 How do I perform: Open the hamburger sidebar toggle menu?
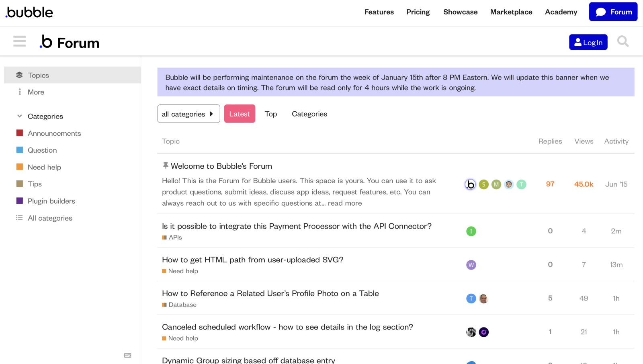pyautogui.click(x=19, y=41)
